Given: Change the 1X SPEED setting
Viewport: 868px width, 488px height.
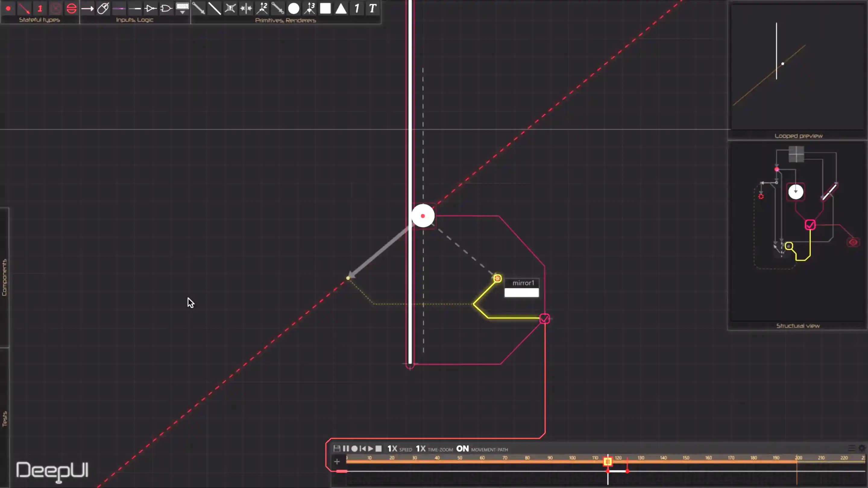Looking at the screenshot, I should point(392,449).
